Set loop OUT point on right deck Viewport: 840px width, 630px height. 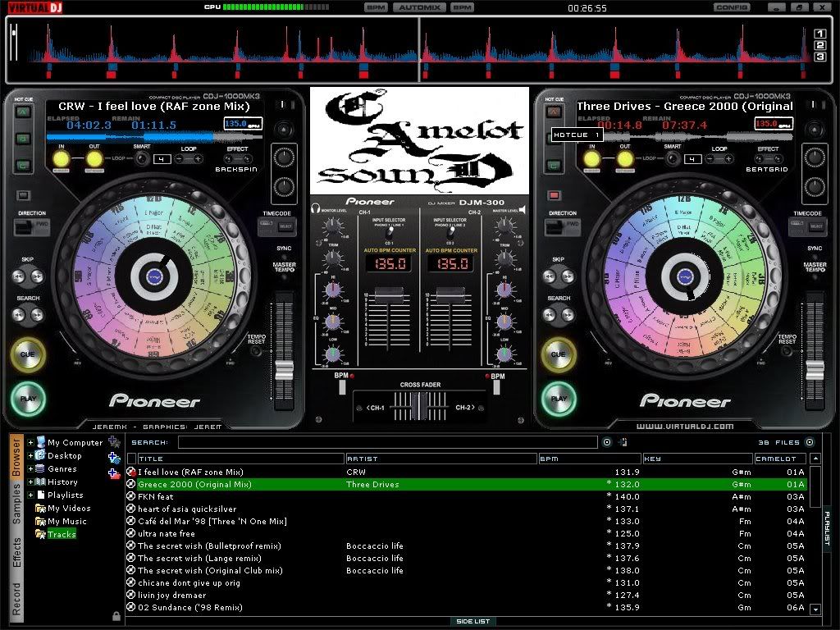tap(625, 159)
